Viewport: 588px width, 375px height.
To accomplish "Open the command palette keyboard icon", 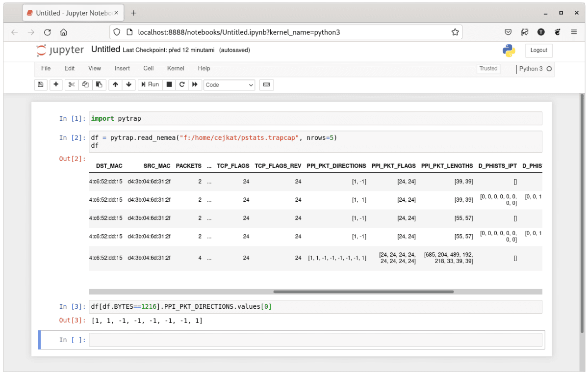I will [x=266, y=85].
